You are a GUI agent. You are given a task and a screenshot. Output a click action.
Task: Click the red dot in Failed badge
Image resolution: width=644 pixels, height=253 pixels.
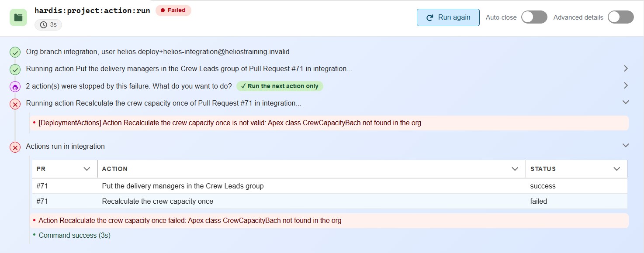point(163,10)
